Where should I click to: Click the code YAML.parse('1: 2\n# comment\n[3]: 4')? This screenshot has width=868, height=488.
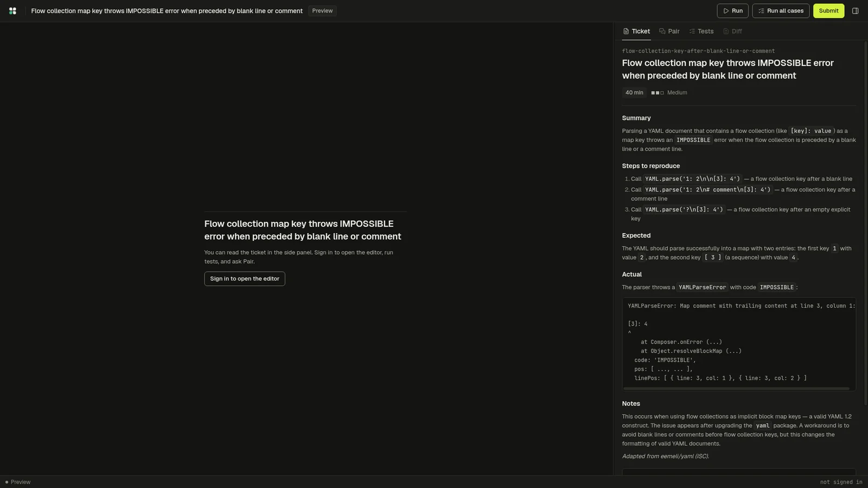(707, 190)
